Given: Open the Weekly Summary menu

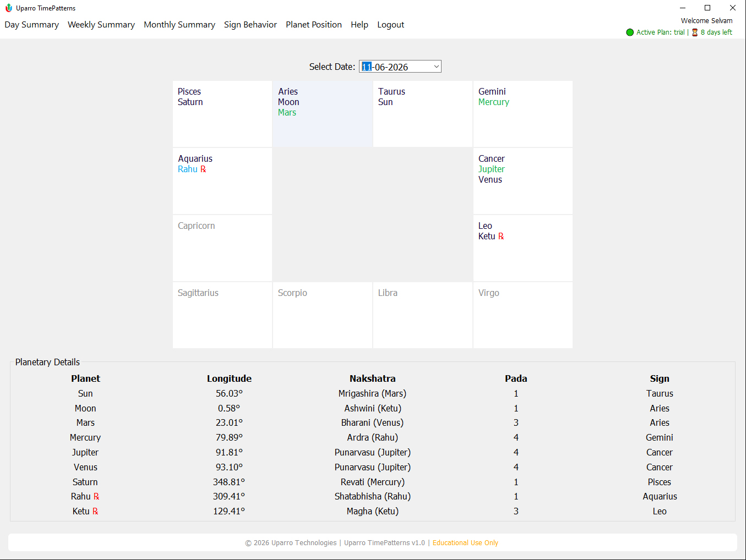Looking at the screenshot, I should pos(101,25).
